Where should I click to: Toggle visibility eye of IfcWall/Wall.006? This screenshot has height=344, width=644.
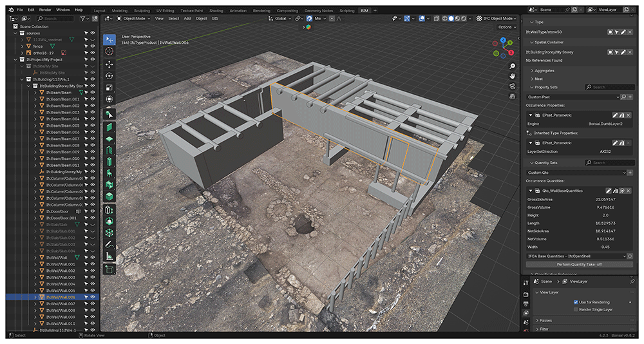(x=93, y=297)
